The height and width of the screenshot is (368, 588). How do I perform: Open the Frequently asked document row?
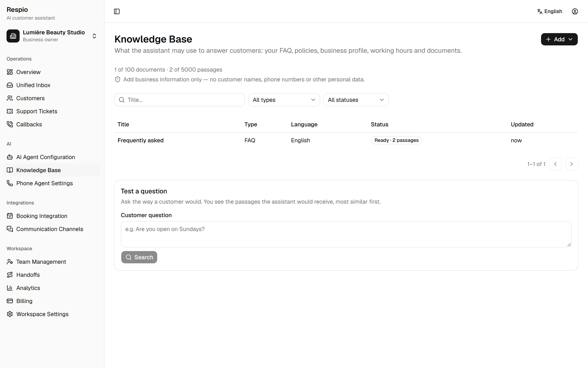pos(346,140)
